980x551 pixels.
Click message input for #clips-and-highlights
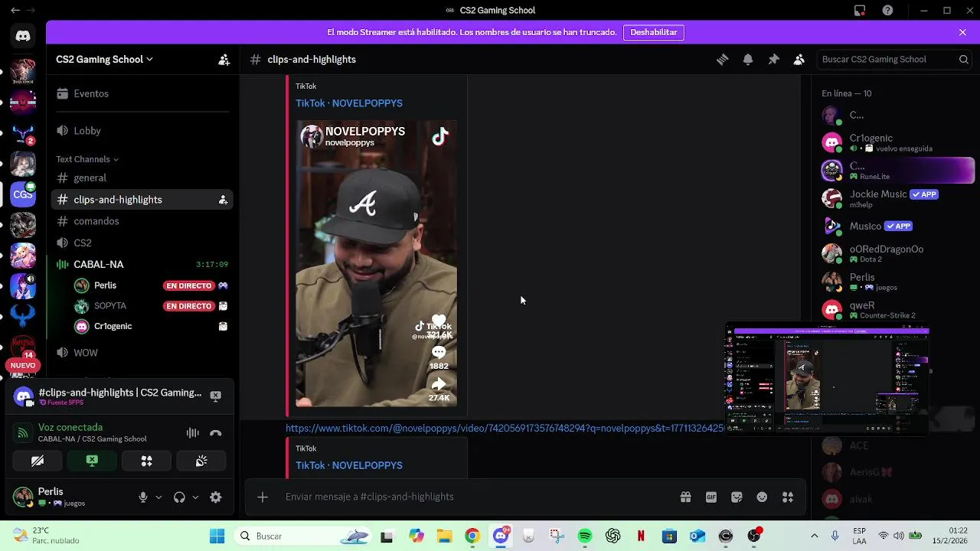coord(475,497)
